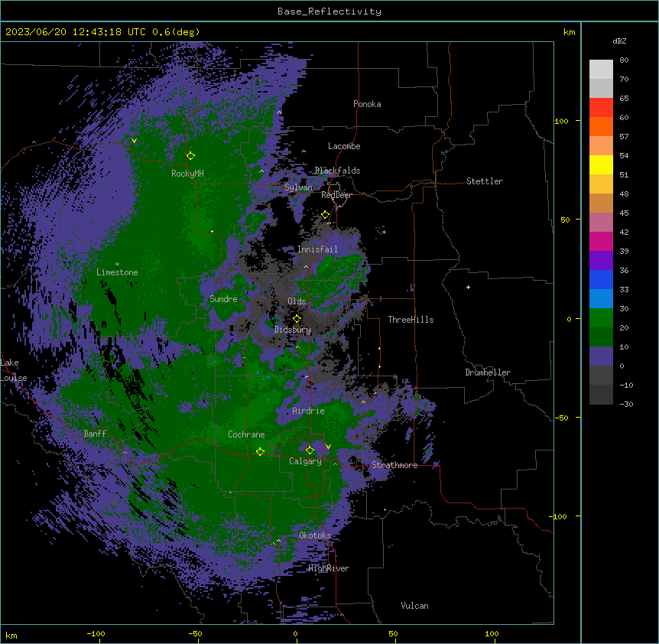Click the Lake Louise label
The image size is (659, 644).
pos(14,370)
